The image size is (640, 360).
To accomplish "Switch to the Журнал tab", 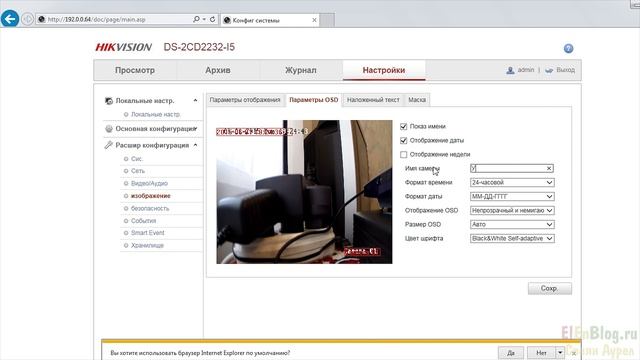I will [x=300, y=70].
